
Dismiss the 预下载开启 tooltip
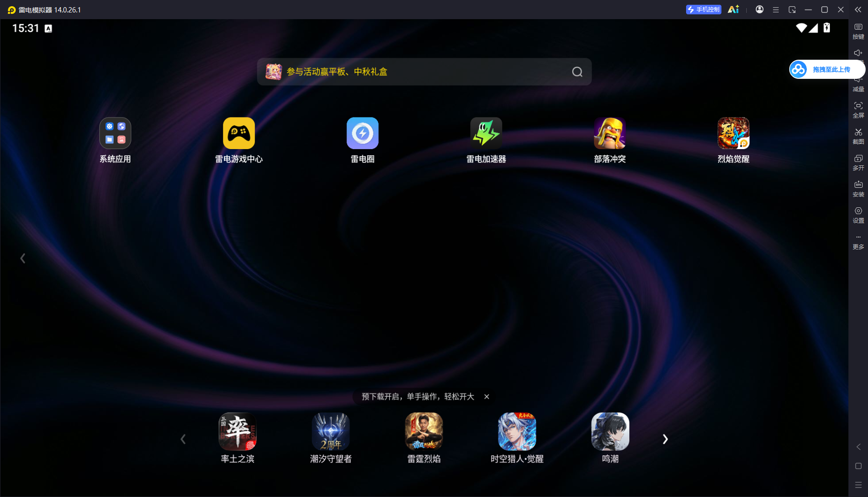coord(487,397)
